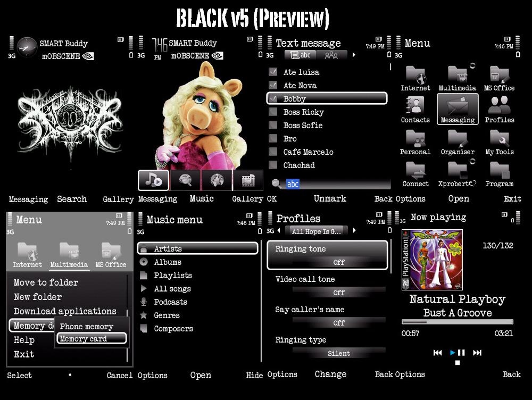Choose Phone memory in submenu
Viewport: 532px width, 400px height.
(87, 327)
